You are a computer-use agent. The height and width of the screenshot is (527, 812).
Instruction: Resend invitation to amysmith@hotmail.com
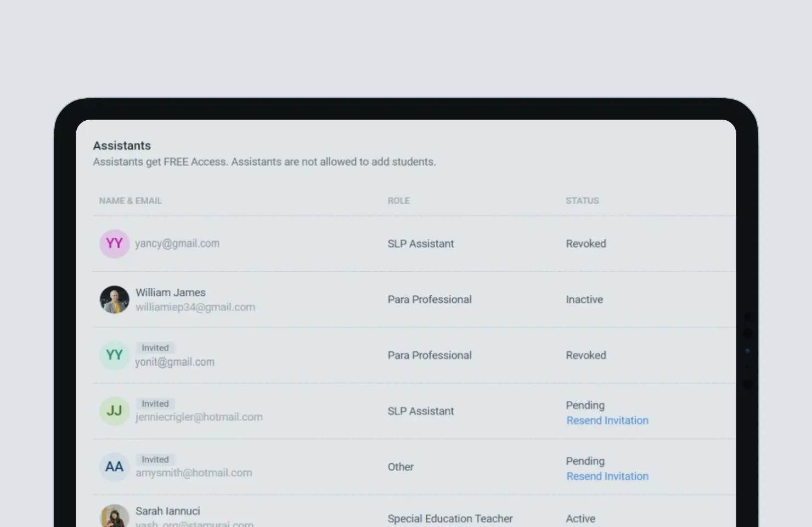(x=607, y=476)
